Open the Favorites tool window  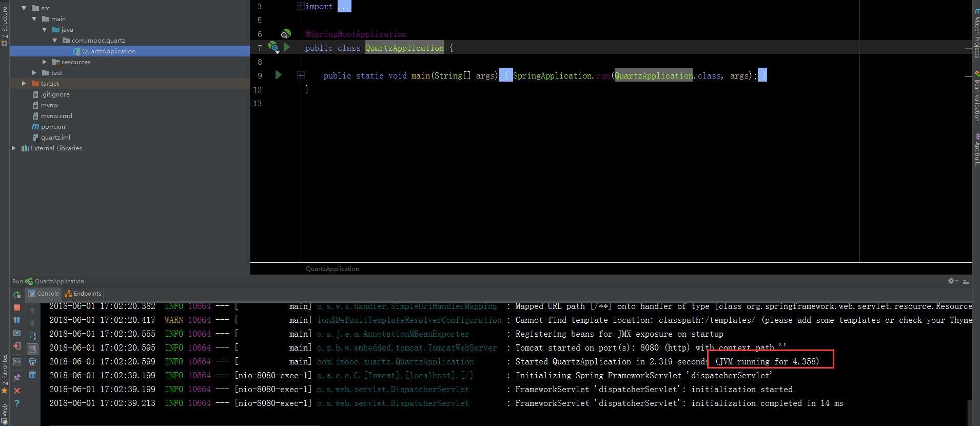tap(5, 374)
